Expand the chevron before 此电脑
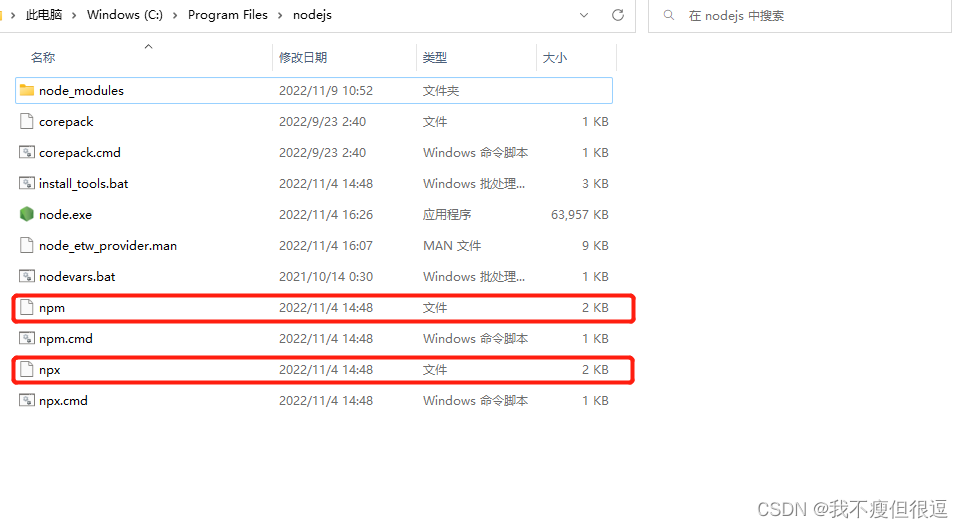This screenshot has height=528, width=963. click(x=13, y=15)
